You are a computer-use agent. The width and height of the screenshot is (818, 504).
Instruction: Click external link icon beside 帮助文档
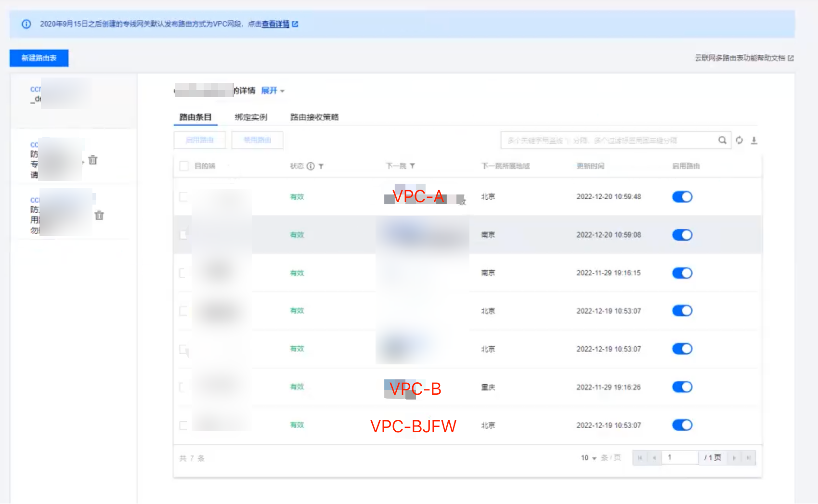791,58
